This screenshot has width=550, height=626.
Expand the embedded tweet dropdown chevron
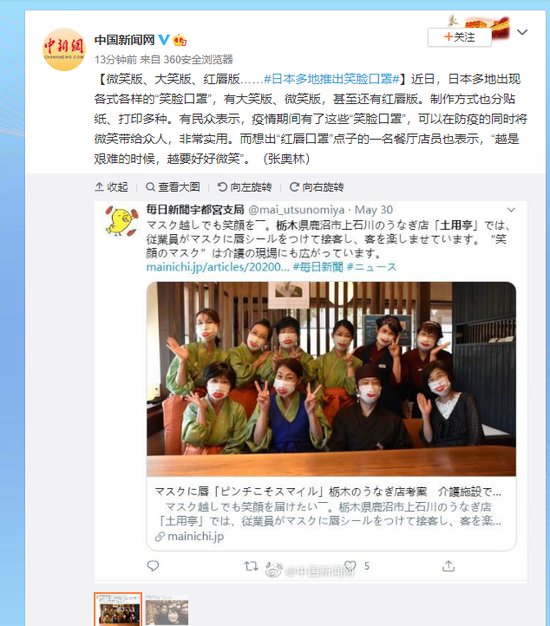[x=511, y=210]
